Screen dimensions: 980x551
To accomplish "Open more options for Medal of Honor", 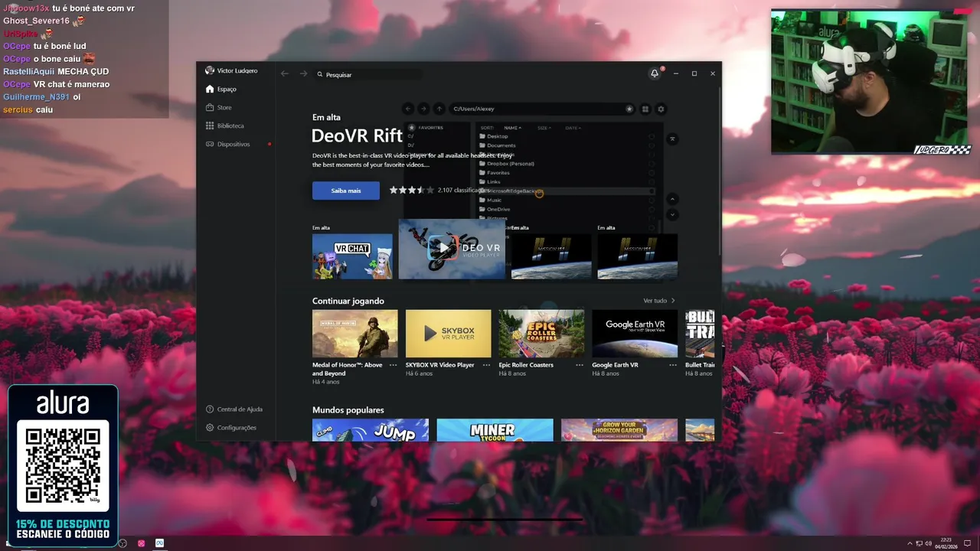I will tap(393, 365).
